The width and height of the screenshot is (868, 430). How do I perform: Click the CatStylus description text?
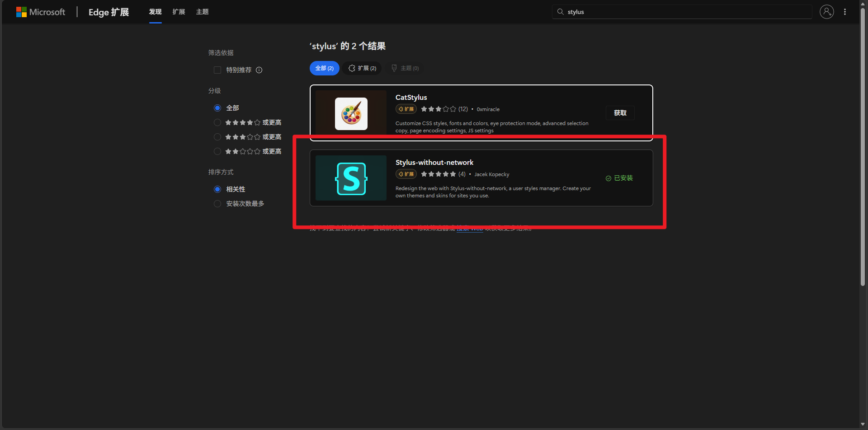[x=492, y=127]
